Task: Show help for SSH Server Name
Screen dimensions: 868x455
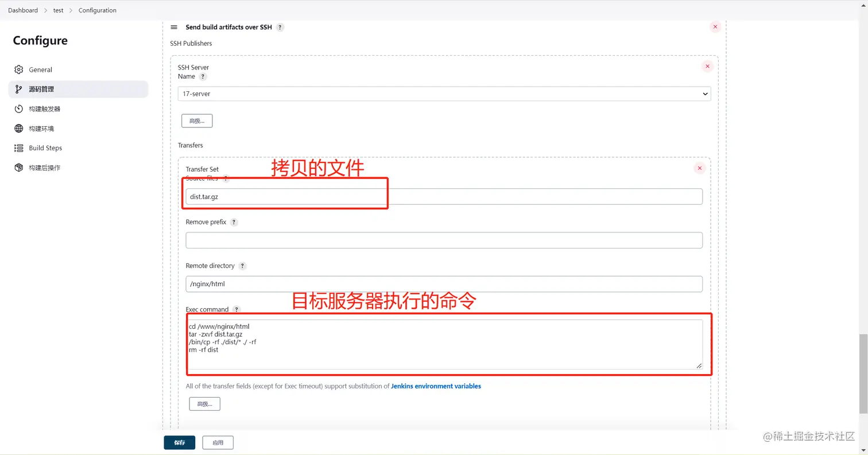Action: [203, 76]
